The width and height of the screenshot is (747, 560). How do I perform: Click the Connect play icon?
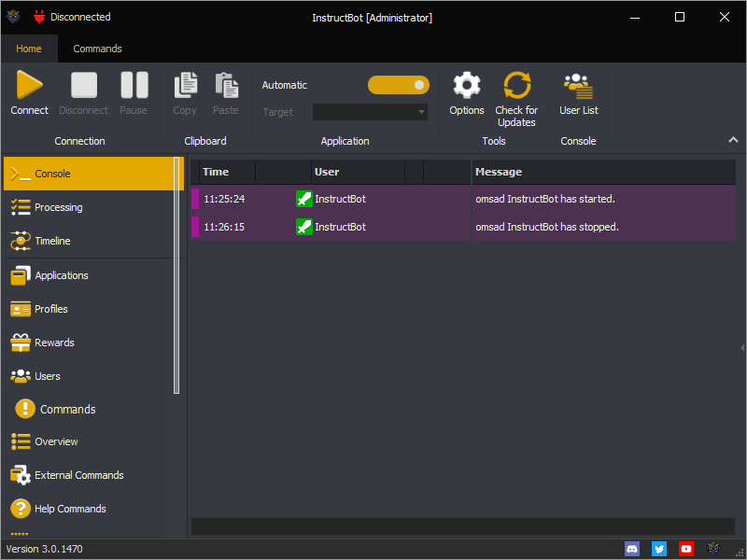pyautogui.click(x=30, y=85)
